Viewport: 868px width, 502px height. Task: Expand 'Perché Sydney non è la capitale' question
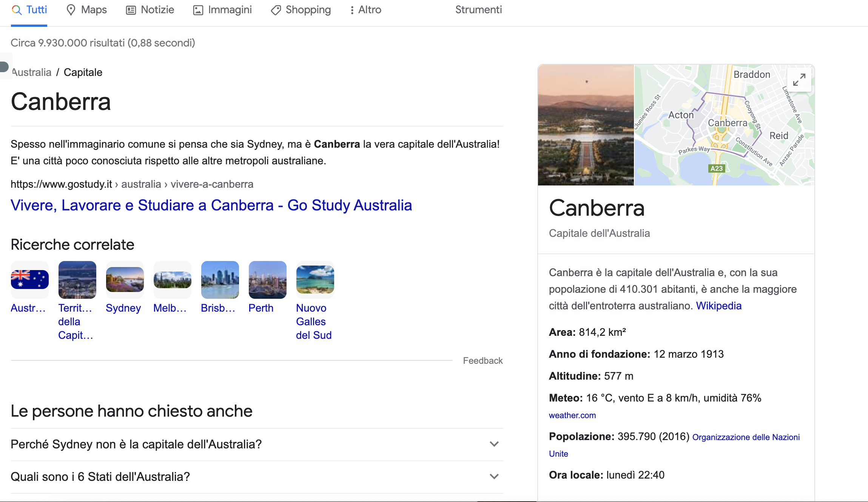coord(257,445)
